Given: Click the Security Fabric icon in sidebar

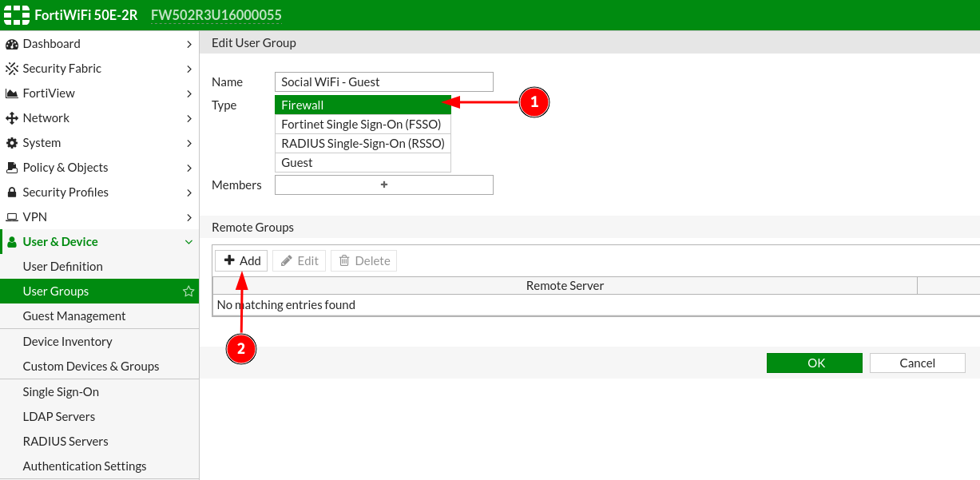Looking at the screenshot, I should (x=12, y=69).
